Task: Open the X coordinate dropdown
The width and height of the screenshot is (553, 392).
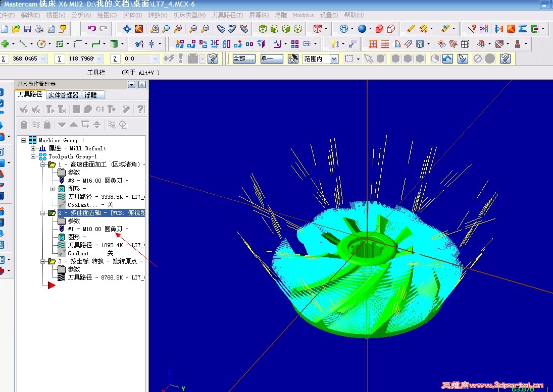Action: point(44,59)
